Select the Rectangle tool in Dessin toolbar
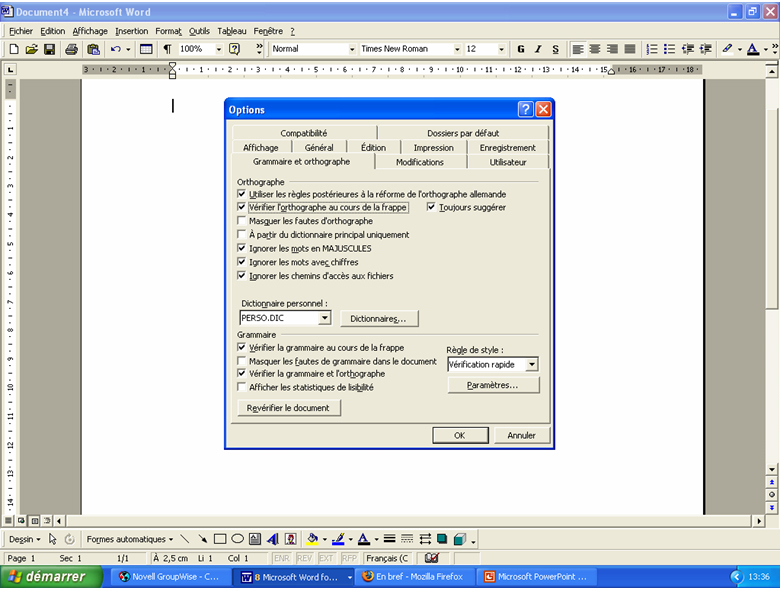Viewport: 781px width, 591px height. (x=220, y=539)
